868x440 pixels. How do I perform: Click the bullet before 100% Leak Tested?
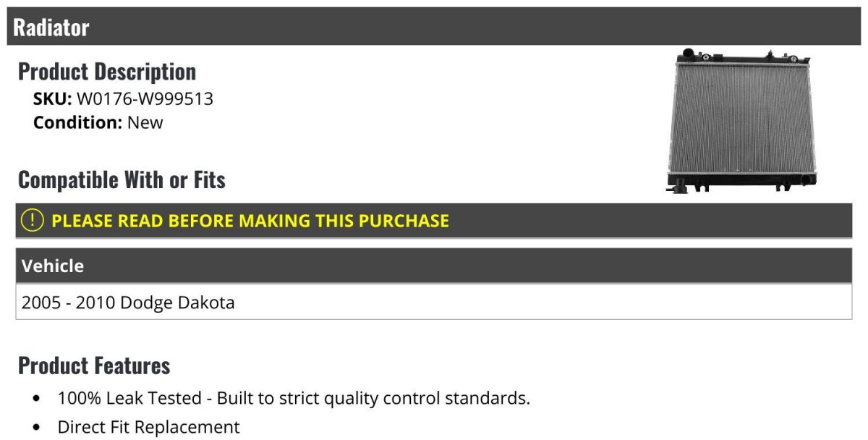(37, 399)
